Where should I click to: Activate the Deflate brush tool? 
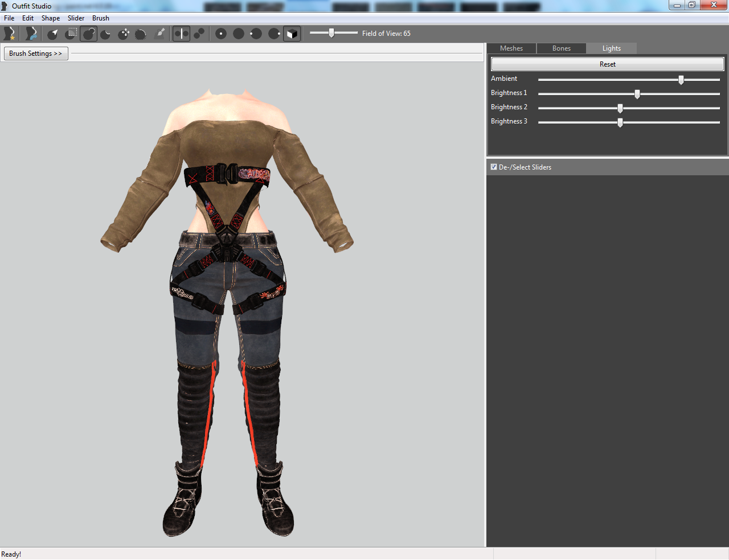click(x=106, y=34)
